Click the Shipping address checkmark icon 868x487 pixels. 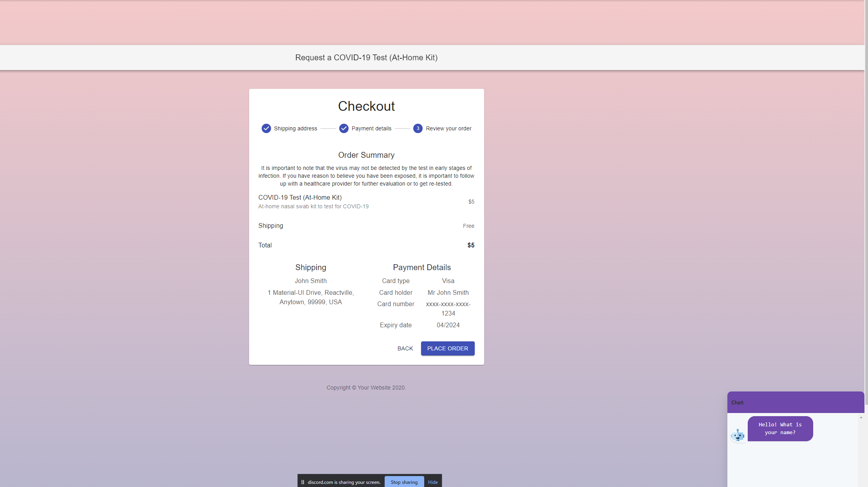click(266, 128)
